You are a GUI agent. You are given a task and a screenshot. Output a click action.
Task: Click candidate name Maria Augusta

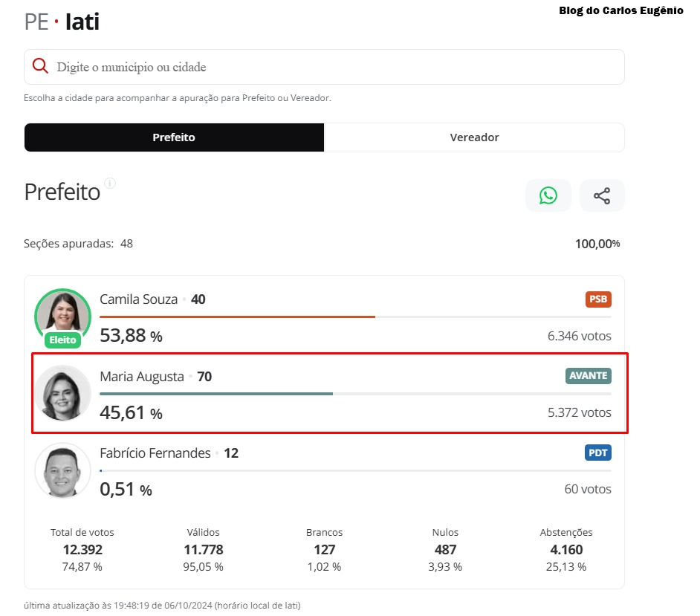[x=142, y=377]
